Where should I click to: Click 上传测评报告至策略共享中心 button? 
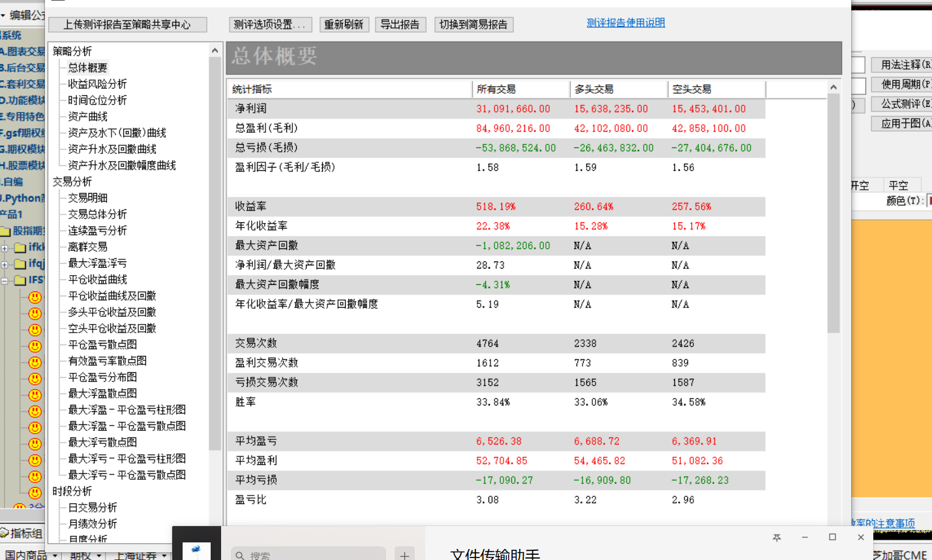click(128, 25)
